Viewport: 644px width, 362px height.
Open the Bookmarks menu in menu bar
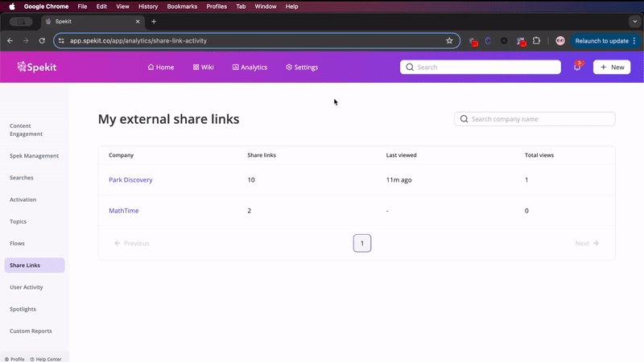pos(182,6)
